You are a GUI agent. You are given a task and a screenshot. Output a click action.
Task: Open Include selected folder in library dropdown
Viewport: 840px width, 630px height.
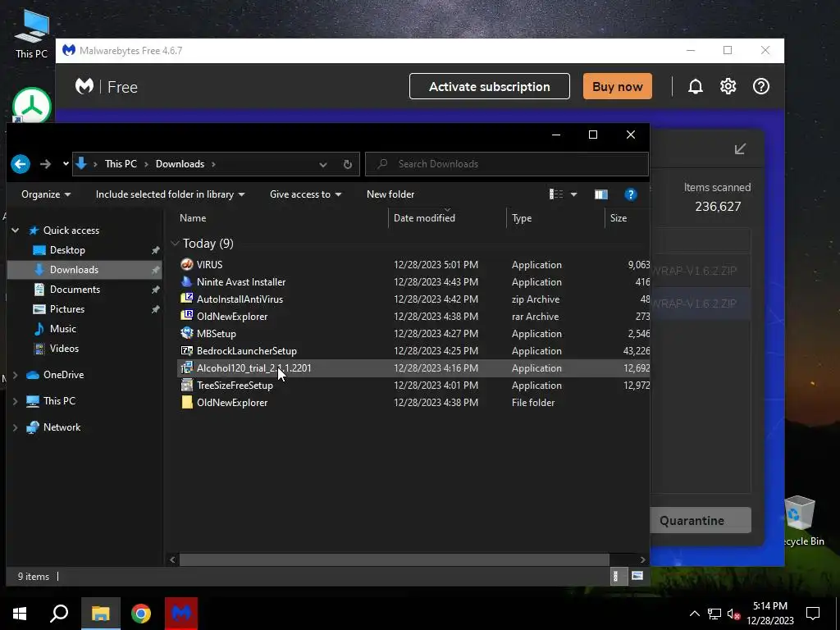171,194
